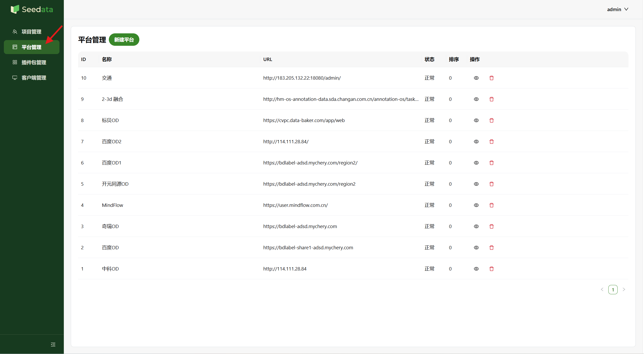Select 平台管理 sidebar menu item
The image size is (644, 354).
[32, 47]
